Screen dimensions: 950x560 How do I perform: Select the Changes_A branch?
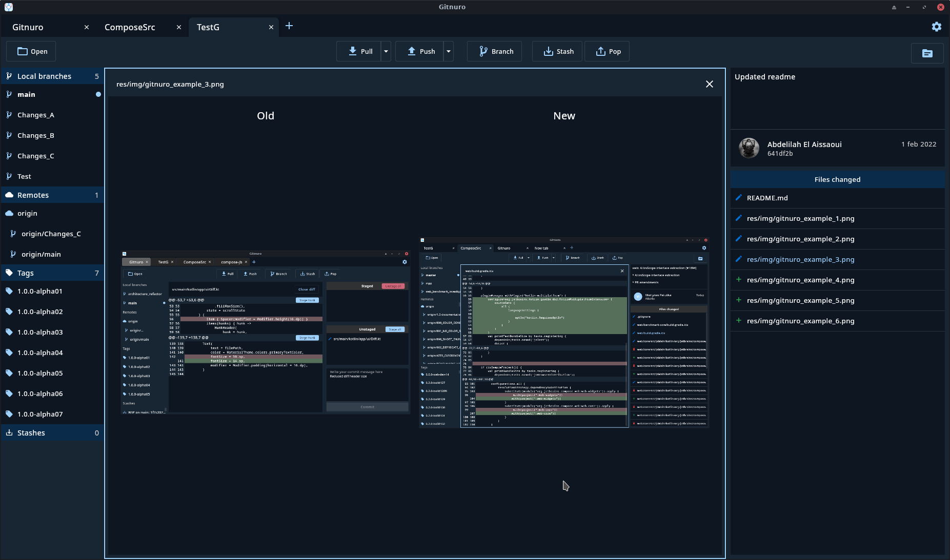(x=52, y=115)
